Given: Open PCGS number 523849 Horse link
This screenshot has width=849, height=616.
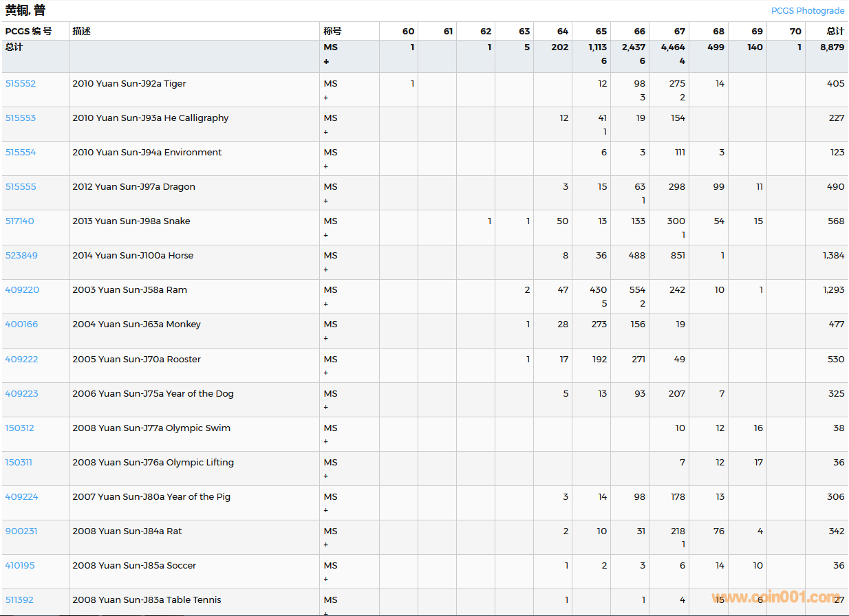Looking at the screenshot, I should coord(21,256).
